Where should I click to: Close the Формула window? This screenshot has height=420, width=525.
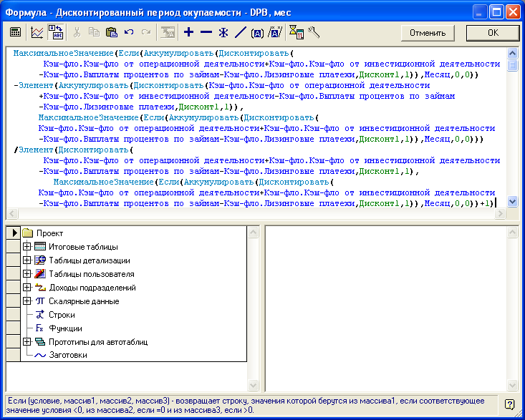[x=513, y=13]
